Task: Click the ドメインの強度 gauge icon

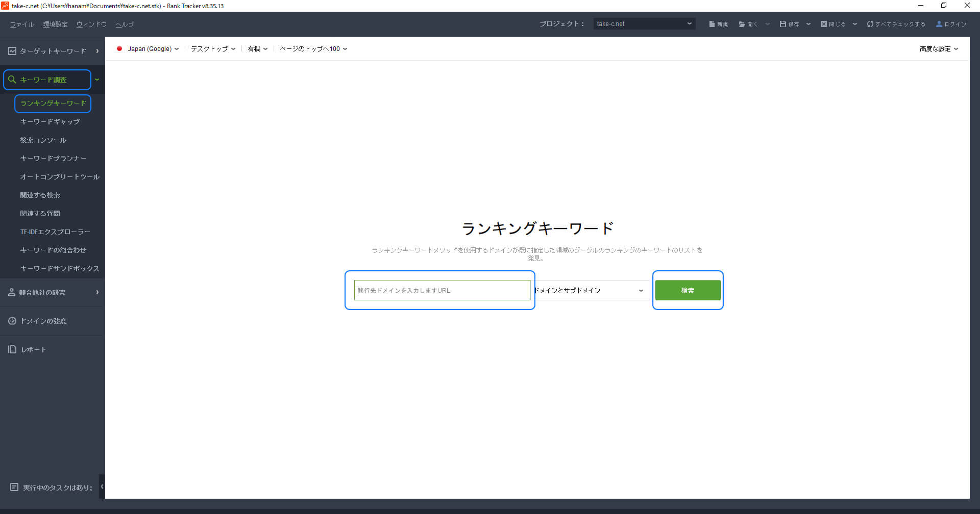Action: point(12,321)
